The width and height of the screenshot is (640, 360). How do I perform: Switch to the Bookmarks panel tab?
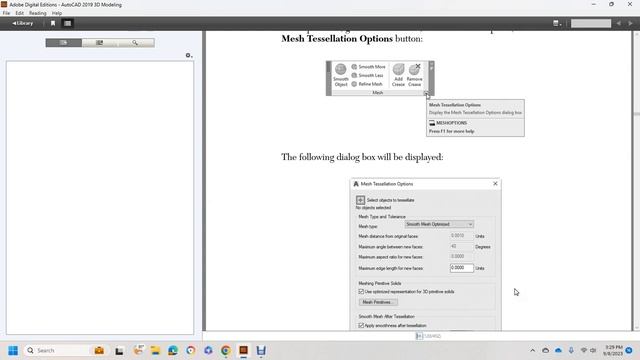(100, 42)
